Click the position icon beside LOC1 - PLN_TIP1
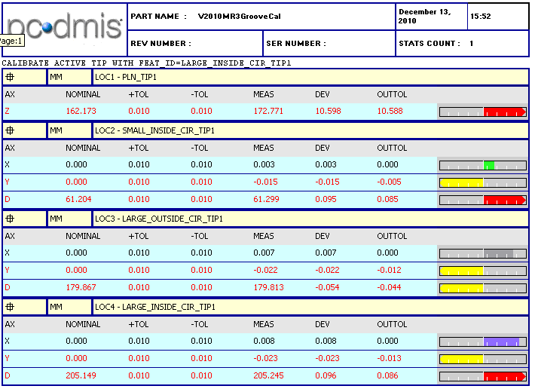Viewport: 535px width, 392px height. (11, 77)
